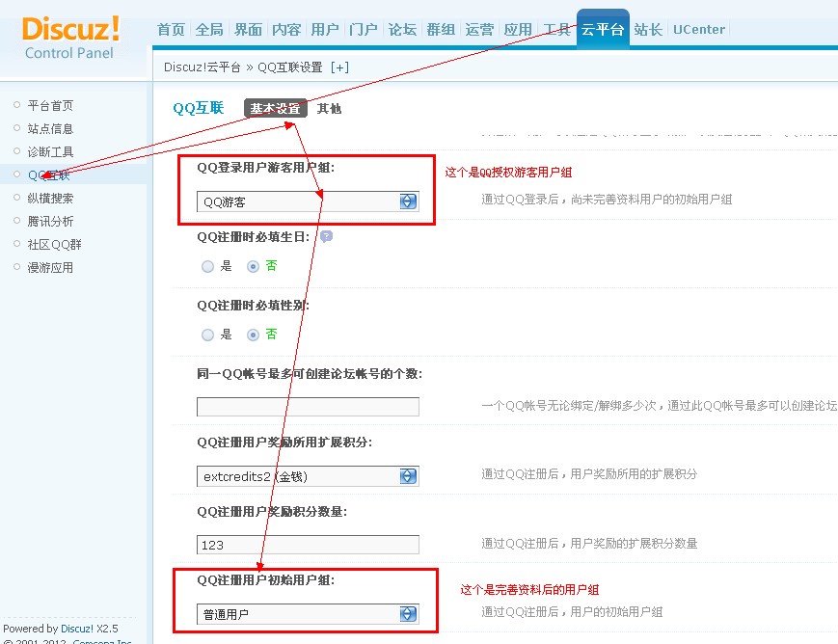Click the 同一QQ帐号最多可创建论坛帐号的个数 input field
Image resolution: width=838 pixels, height=644 pixels.
tap(308, 407)
